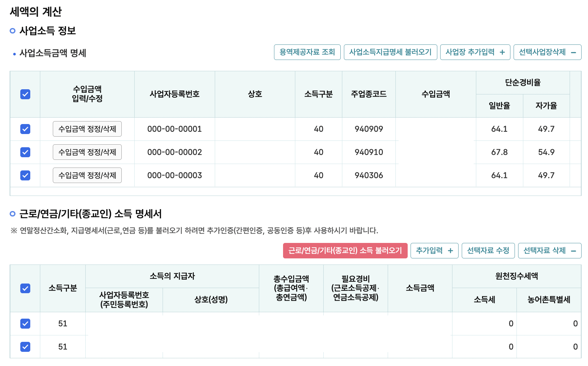
Task: Uncheck the first 소득구분 51 row
Action: pyautogui.click(x=25, y=324)
